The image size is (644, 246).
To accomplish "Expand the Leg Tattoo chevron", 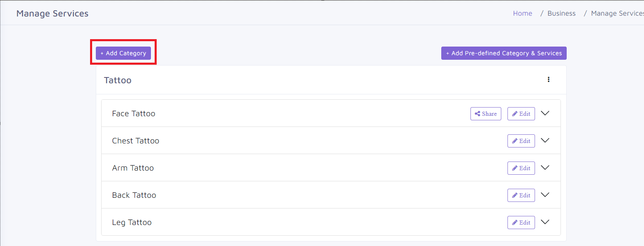I will click(x=545, y=222).
